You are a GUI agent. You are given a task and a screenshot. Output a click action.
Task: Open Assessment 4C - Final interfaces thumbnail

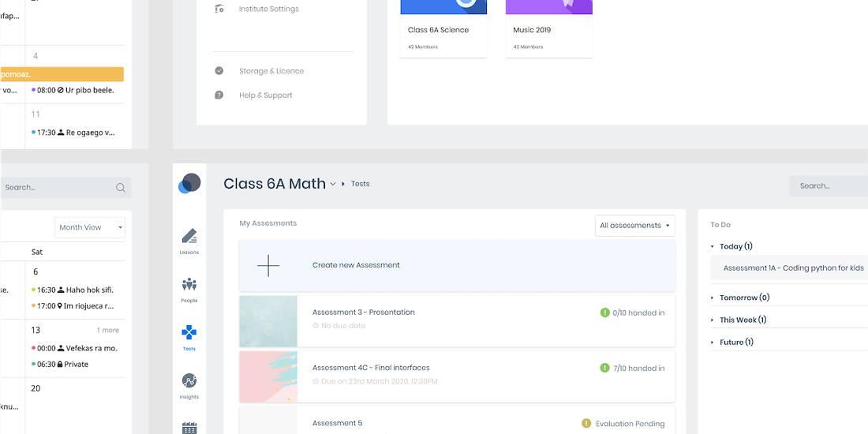(268, 376)
